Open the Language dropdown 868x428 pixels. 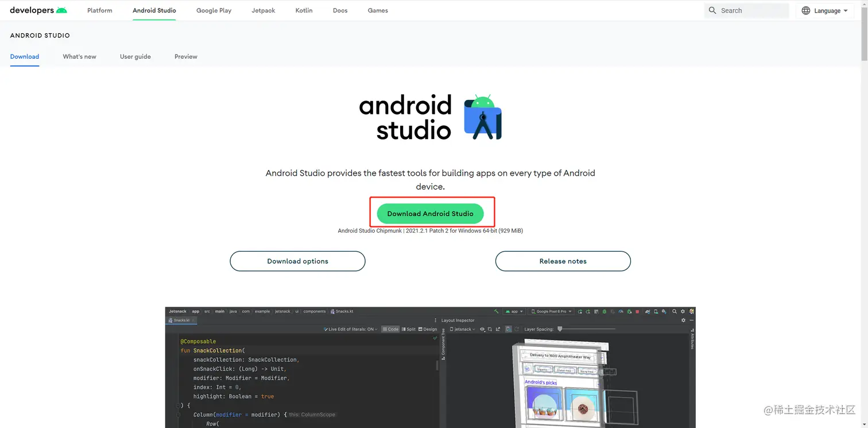coord(824,10)
